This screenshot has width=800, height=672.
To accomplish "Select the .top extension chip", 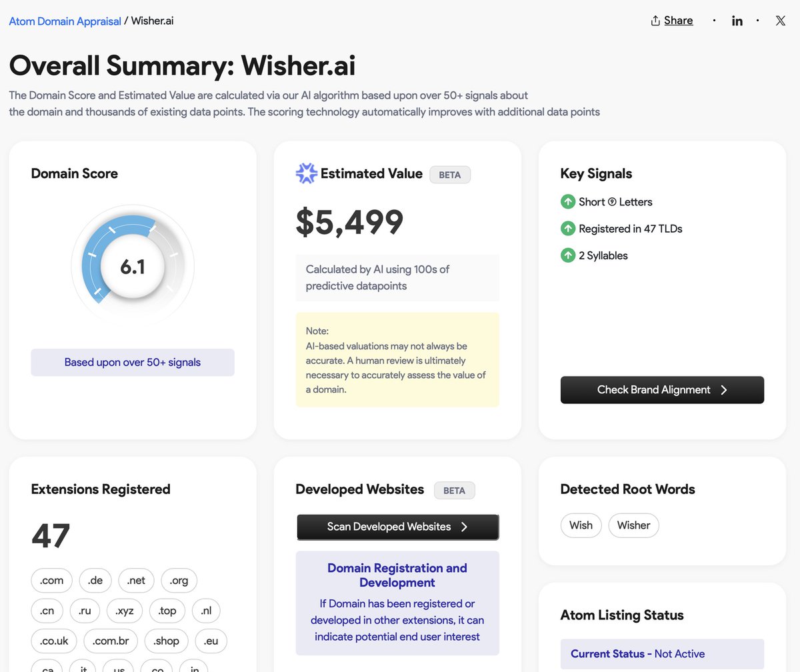I will coord(167,611).
